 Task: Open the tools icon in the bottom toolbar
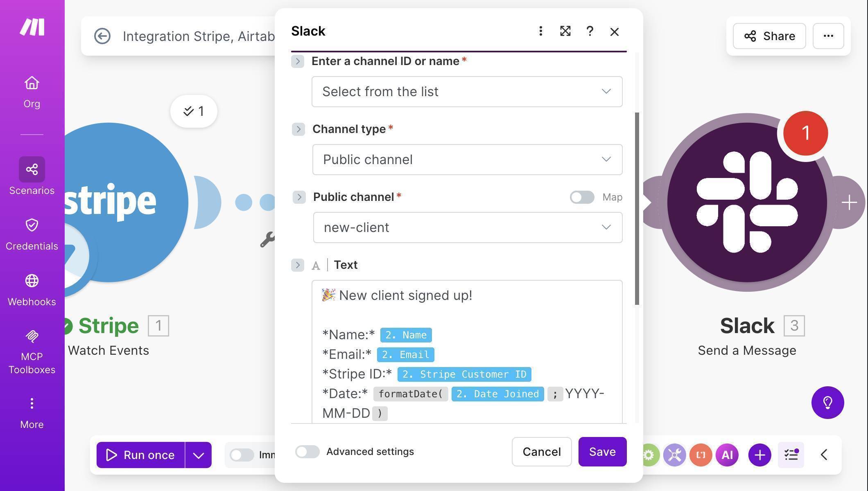point(674,455)
